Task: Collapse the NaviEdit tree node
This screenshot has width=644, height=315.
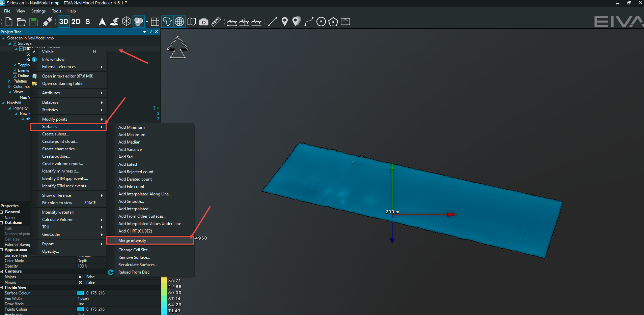Action: pos(3,103)
